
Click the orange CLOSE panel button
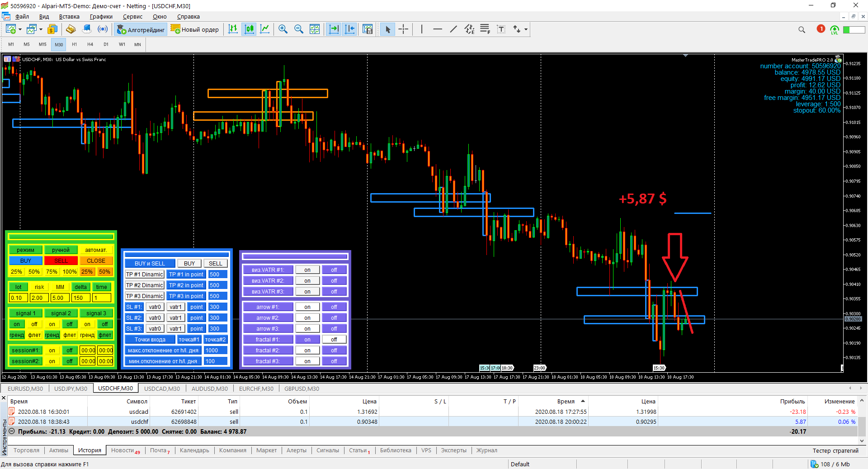[96, 261]
